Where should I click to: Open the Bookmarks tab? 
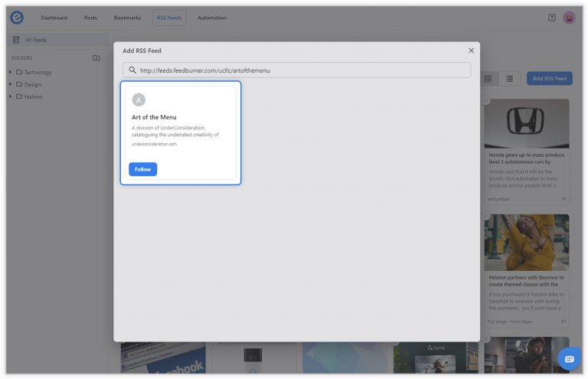(x=128, y=18)
